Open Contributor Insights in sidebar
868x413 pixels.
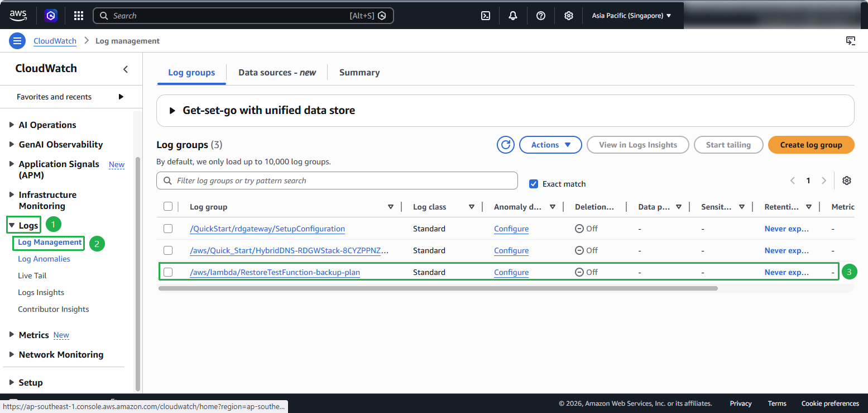54,309
